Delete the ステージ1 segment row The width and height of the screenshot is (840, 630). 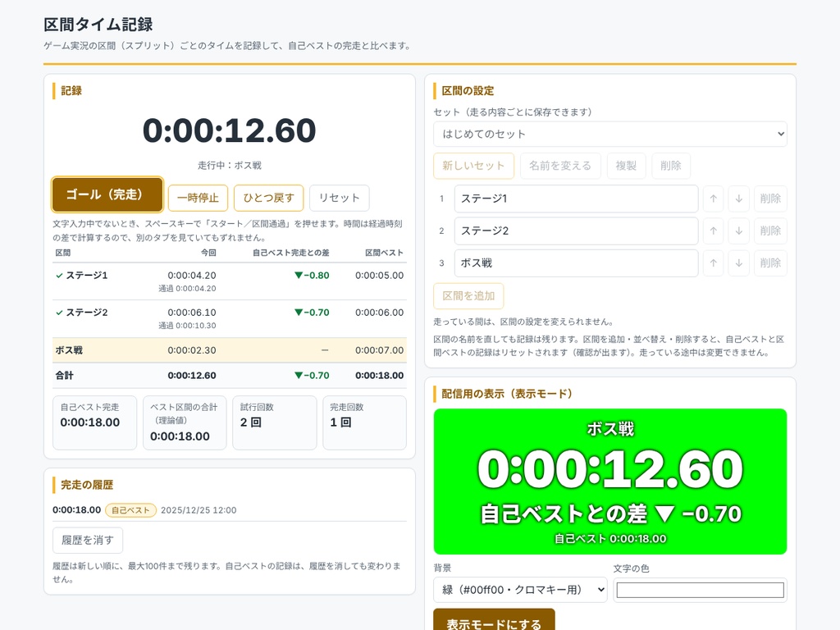[770, 199]
